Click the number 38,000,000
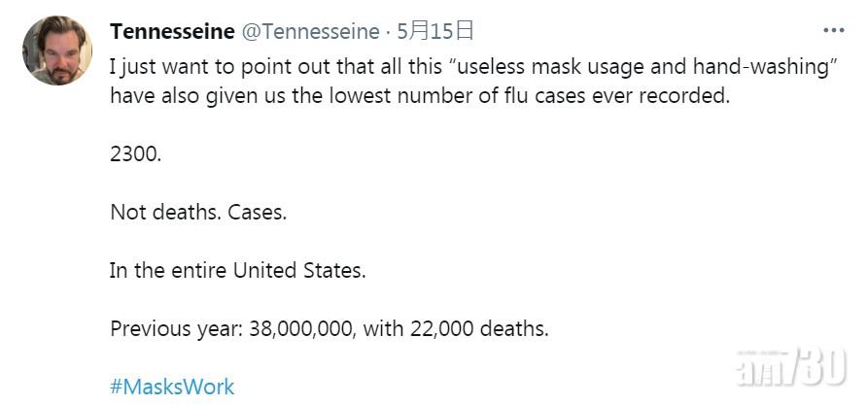 pos(300,328)
